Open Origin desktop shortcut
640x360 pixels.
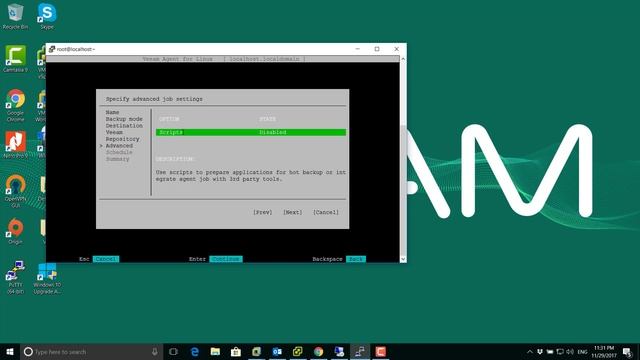pos(15,231)
